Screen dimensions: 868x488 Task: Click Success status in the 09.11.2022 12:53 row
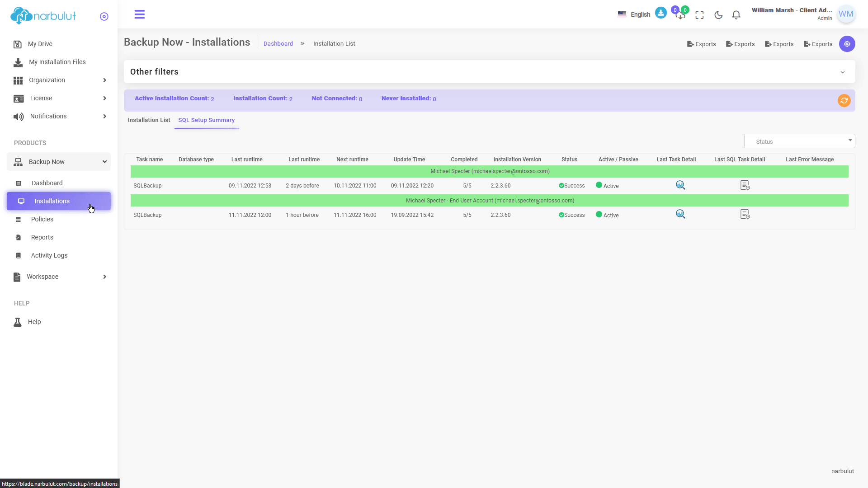point(572,186)
